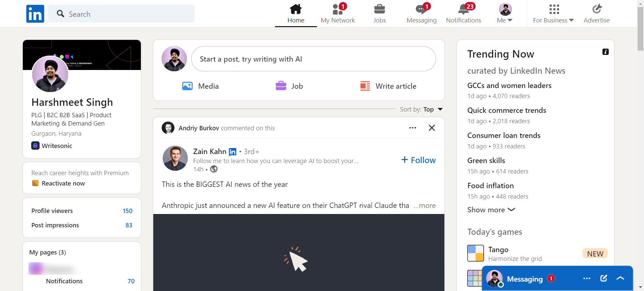This screenshot has height=291, width=644.
Task: Expand the Messaging panel chevron
Action: click(x=620, y=278)
